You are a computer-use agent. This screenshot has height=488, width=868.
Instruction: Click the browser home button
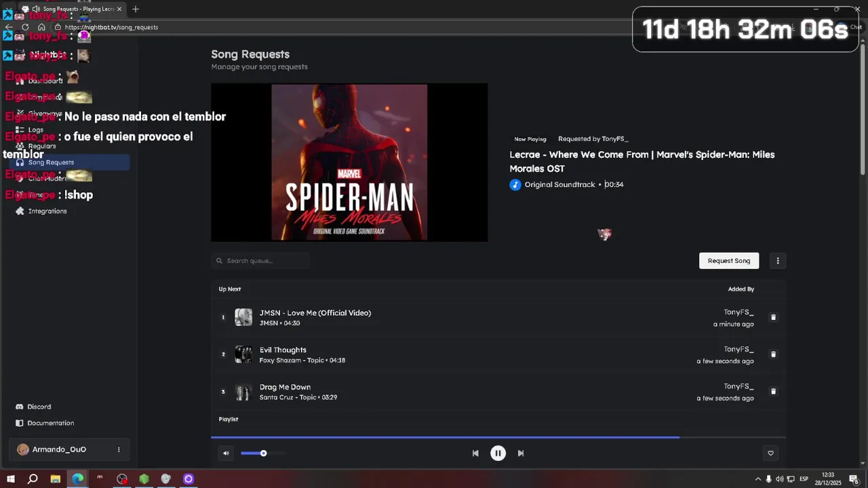coord(41,27)
